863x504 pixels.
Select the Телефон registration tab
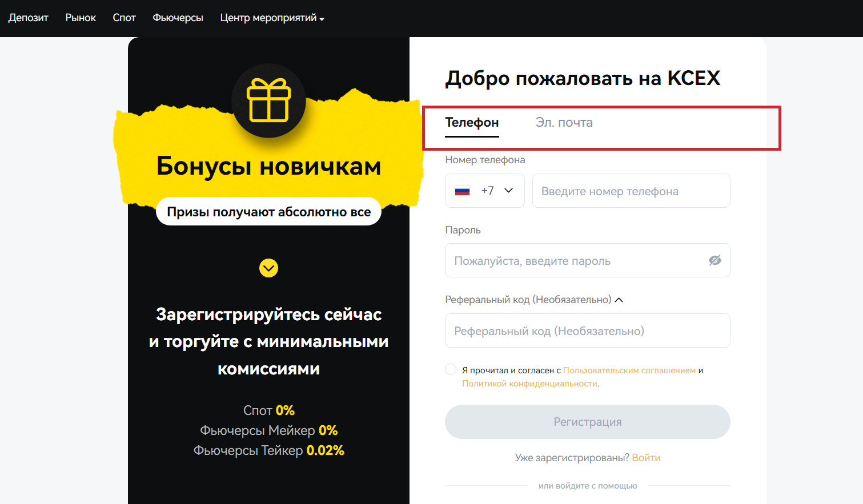472,123
